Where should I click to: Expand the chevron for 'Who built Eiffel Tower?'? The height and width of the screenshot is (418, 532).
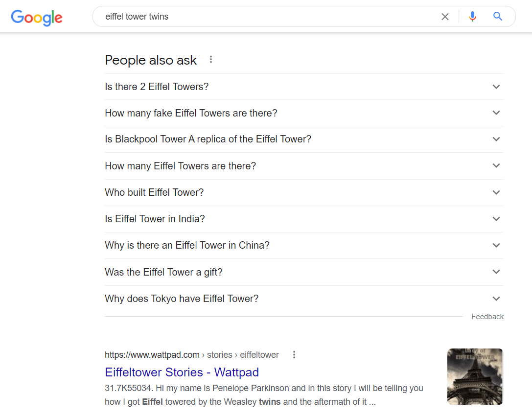(x=496, y=192)
